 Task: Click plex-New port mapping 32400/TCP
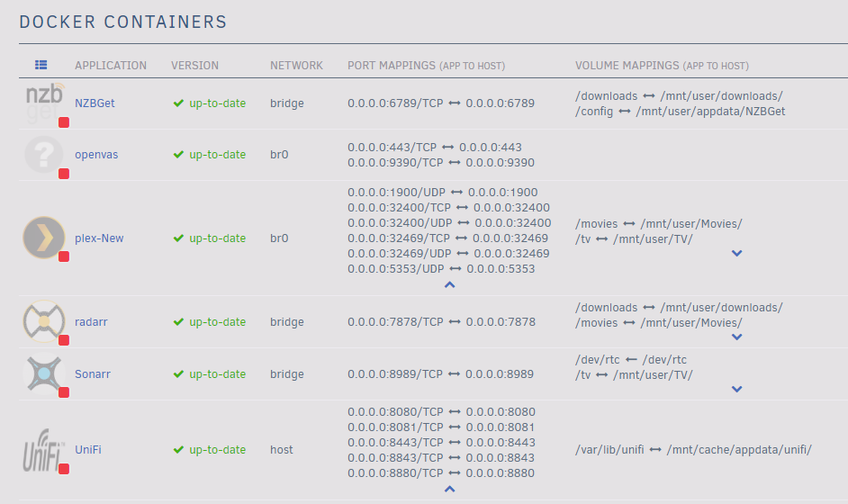(x=448, y=207)
